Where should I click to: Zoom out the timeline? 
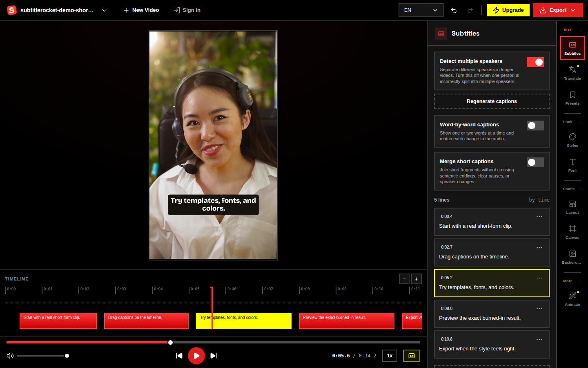(404, 279)
